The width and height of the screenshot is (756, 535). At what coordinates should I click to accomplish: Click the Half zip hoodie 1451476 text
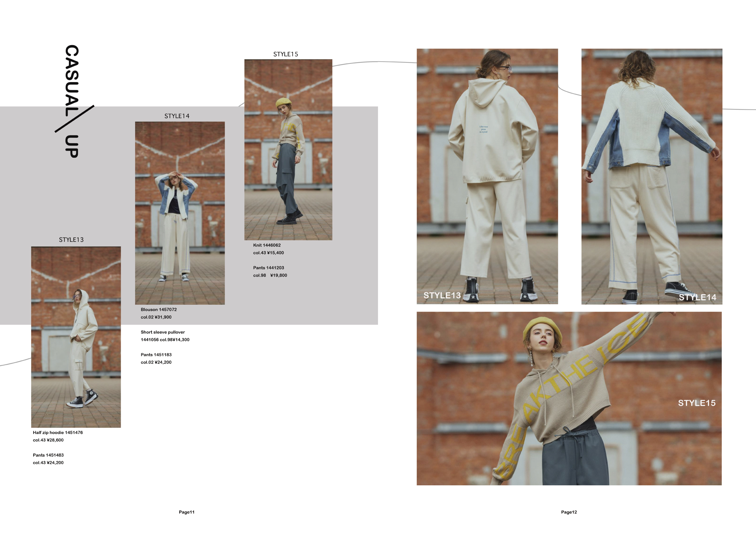(58, 433)
